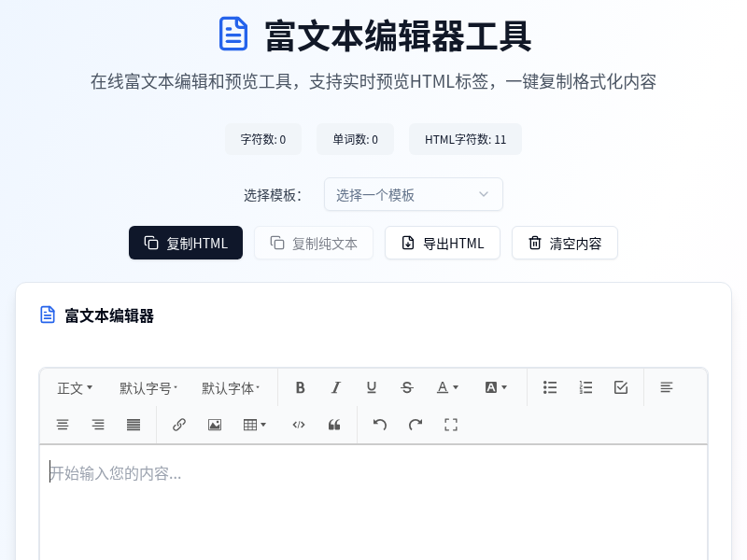The height and width of the screenshot is (560, 747).
Task: Click the undo arrow icon
Action: tap(379, 425)
